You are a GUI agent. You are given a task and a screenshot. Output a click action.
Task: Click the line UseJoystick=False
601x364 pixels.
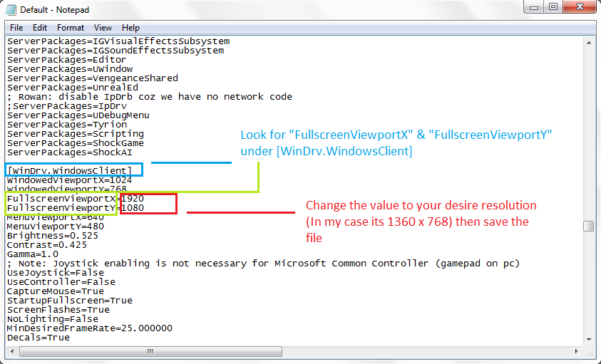[x=55, y=273]
